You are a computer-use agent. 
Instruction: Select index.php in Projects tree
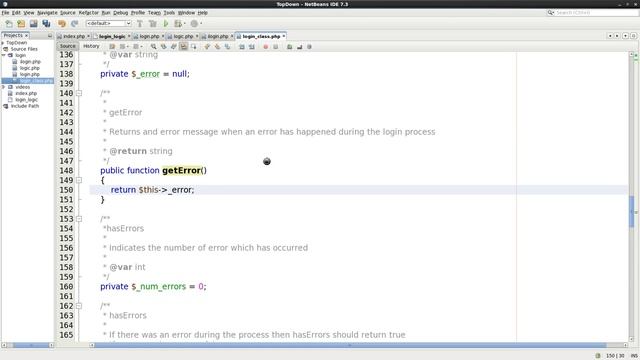(x=26, y=93)
